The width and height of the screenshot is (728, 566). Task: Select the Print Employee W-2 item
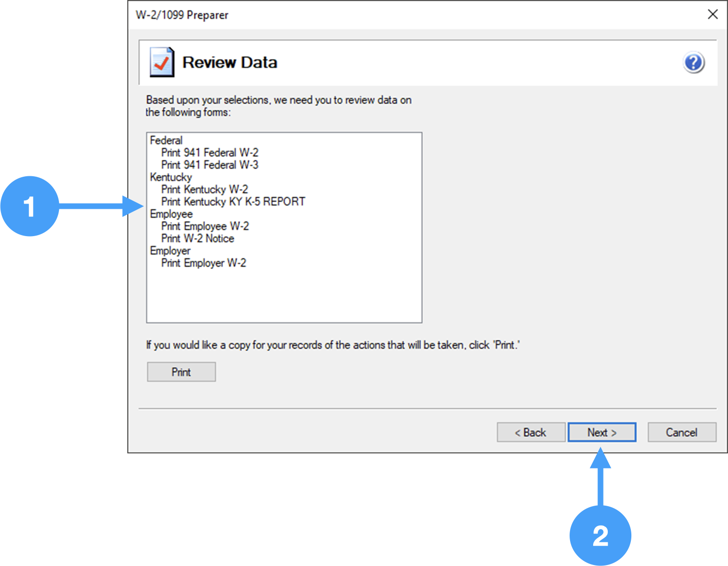[x=205, y=226]
